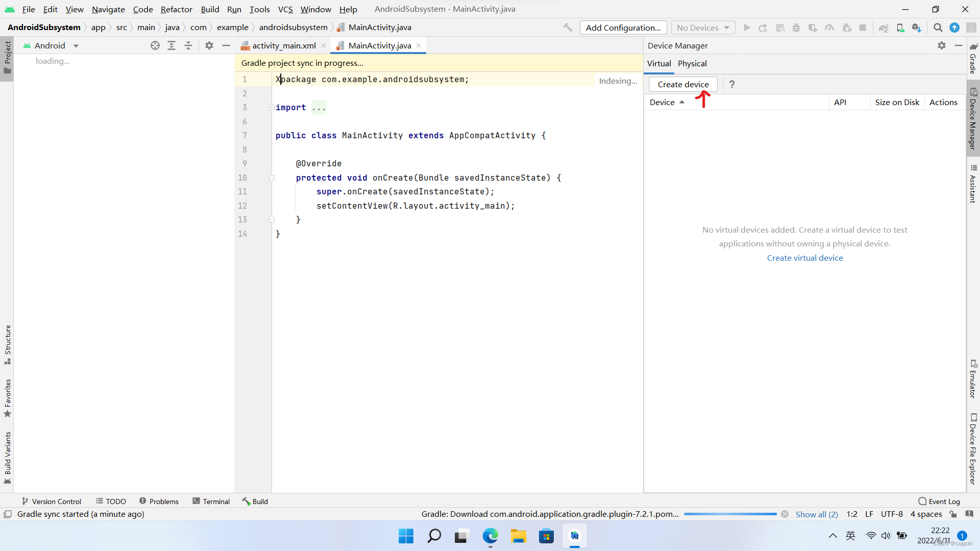The height and width of the screenshot is (551, 980).
Task: Click Apply Changes and Restart Activity icon
Action: pyautogui.click(x=763, y=28)
